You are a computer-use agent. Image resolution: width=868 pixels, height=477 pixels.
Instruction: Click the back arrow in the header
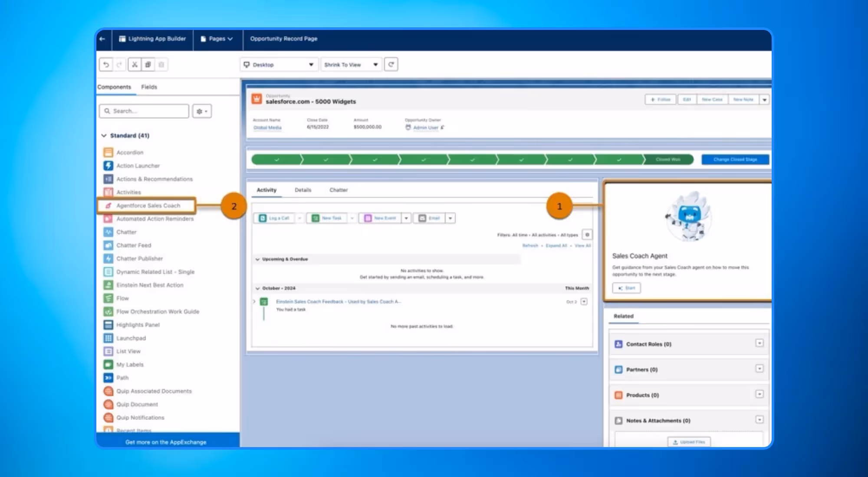coord(102,39)
